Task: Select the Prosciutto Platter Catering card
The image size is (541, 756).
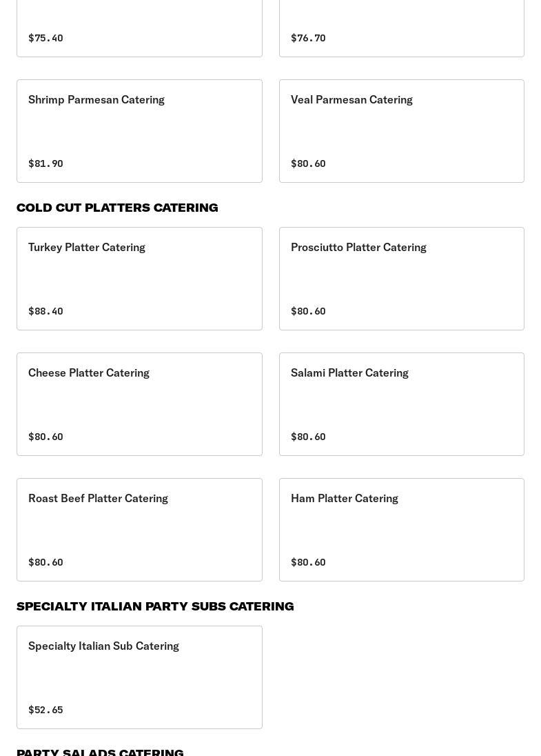Action: [x=402, y=279]
